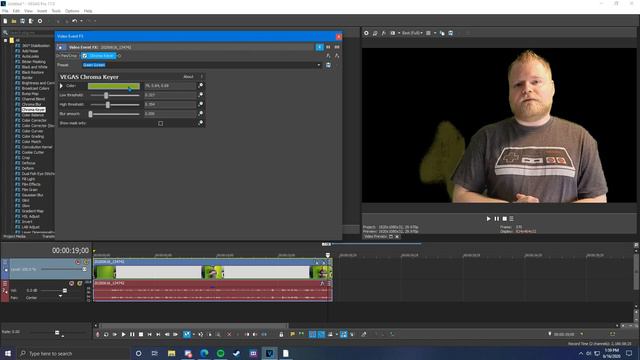Image resolution: width=640 pixels, height=360 pixels.
Task: Open File Explorer from the taskbar
Action: point(171,353)
